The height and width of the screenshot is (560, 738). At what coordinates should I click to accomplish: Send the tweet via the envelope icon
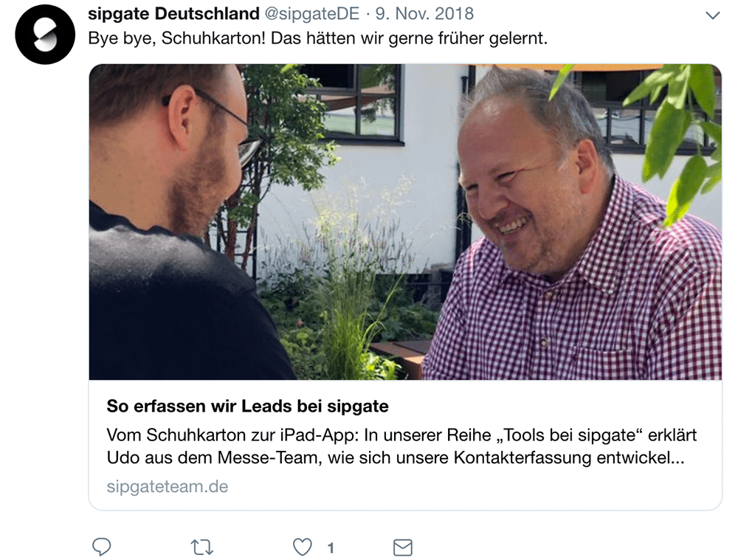(402, 547)
